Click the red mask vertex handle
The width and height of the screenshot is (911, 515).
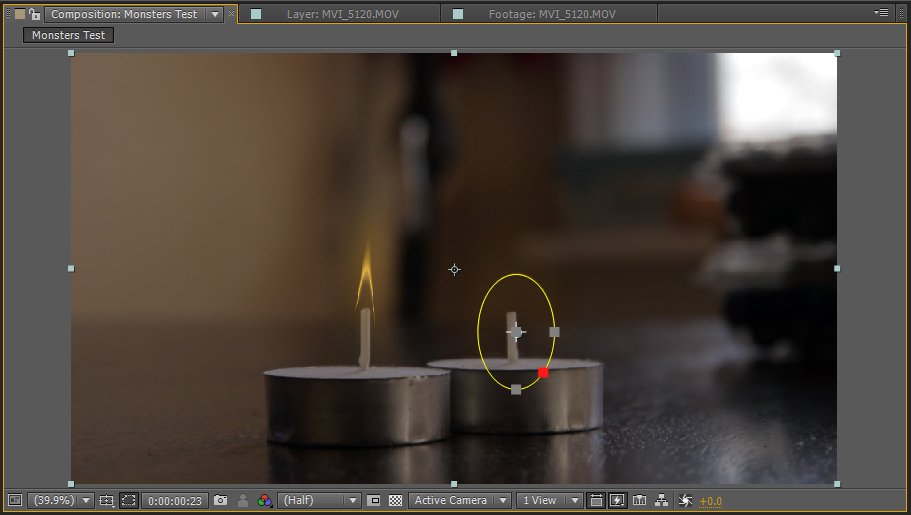point(543,373)
